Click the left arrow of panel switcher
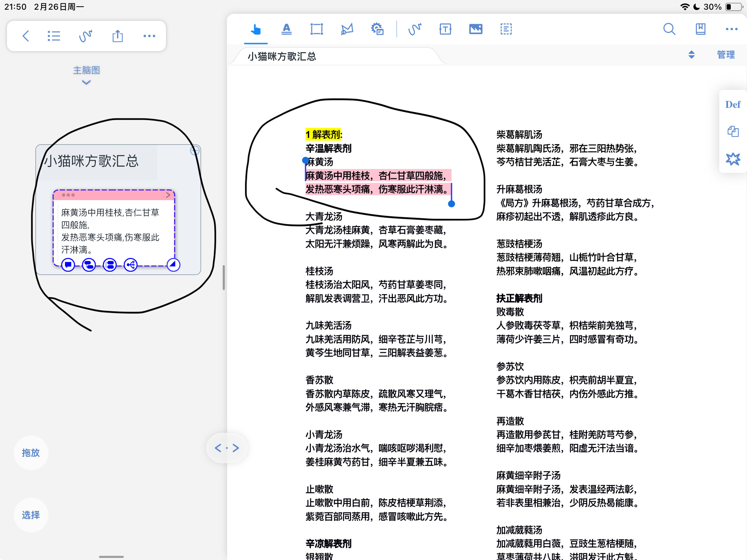Screen dimensions: 747x560 click(218, 448)
